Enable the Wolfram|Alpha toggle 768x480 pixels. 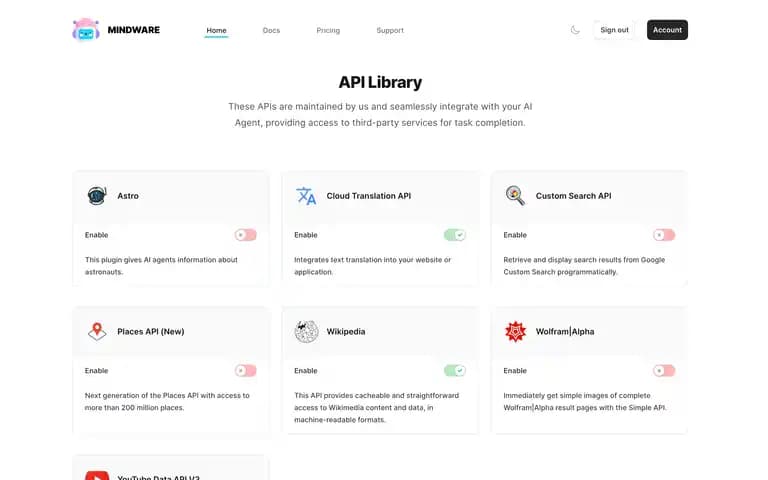664,371
